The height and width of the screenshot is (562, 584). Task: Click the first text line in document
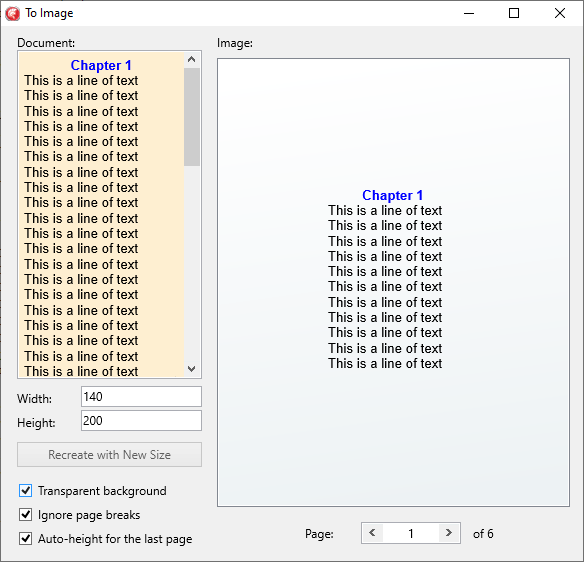81,80
